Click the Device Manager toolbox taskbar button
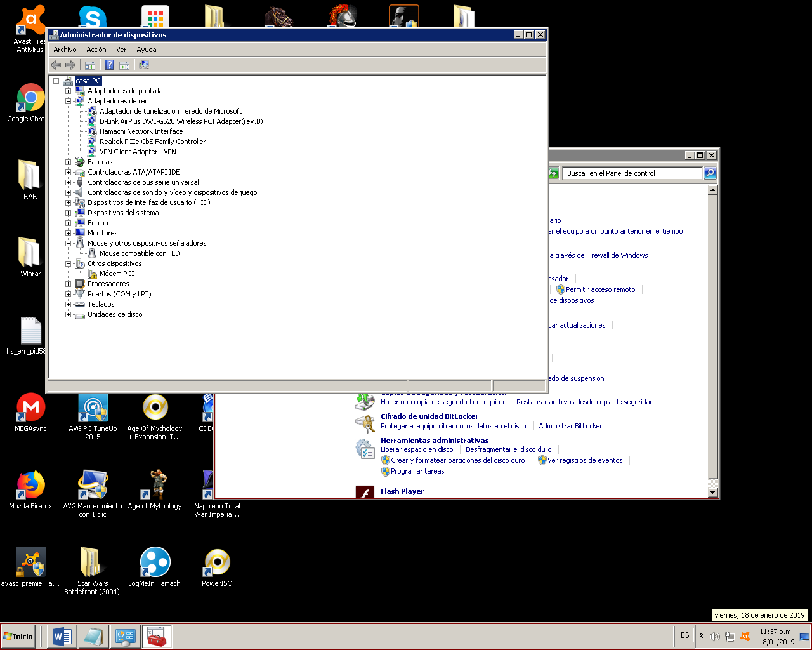812x650 pixels. tap(157, 637)
